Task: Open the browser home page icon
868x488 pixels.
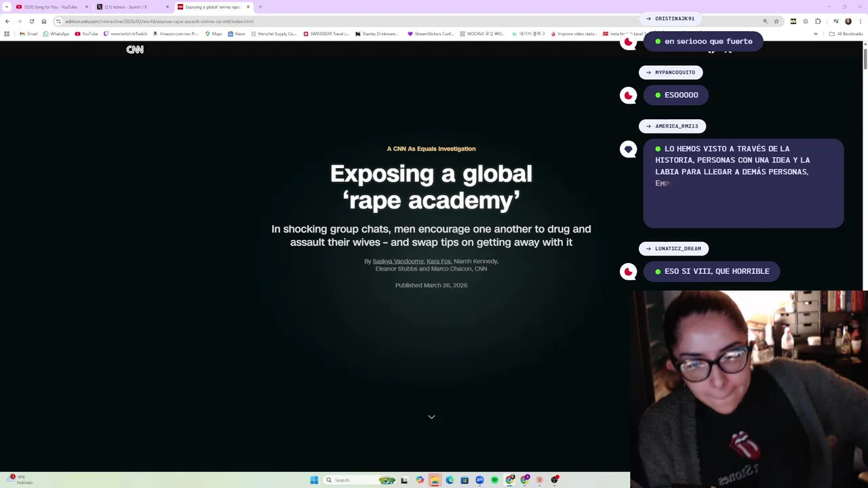Action: (44, 21)
